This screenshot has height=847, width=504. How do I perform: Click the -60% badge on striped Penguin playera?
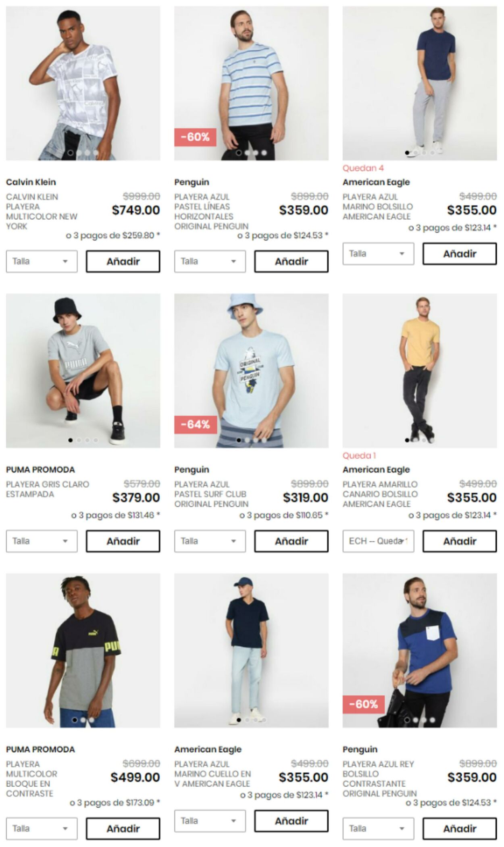195,137
